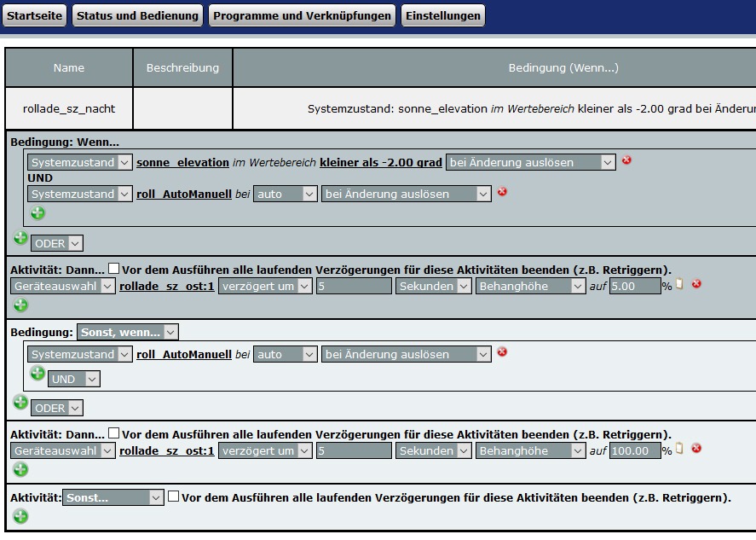
Task: Open verzögert um dropdown in the 100.00 % row
Action: pyautogui.click(x=265, y=450)
